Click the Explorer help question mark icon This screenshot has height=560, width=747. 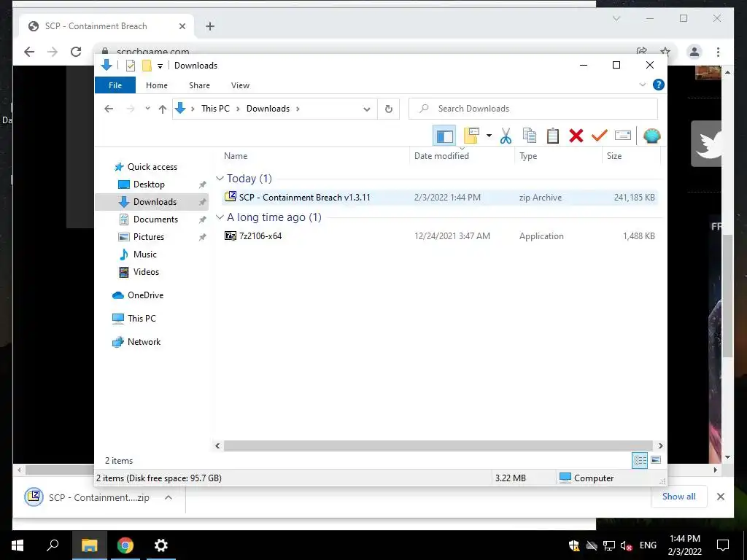tap(659, 85)
